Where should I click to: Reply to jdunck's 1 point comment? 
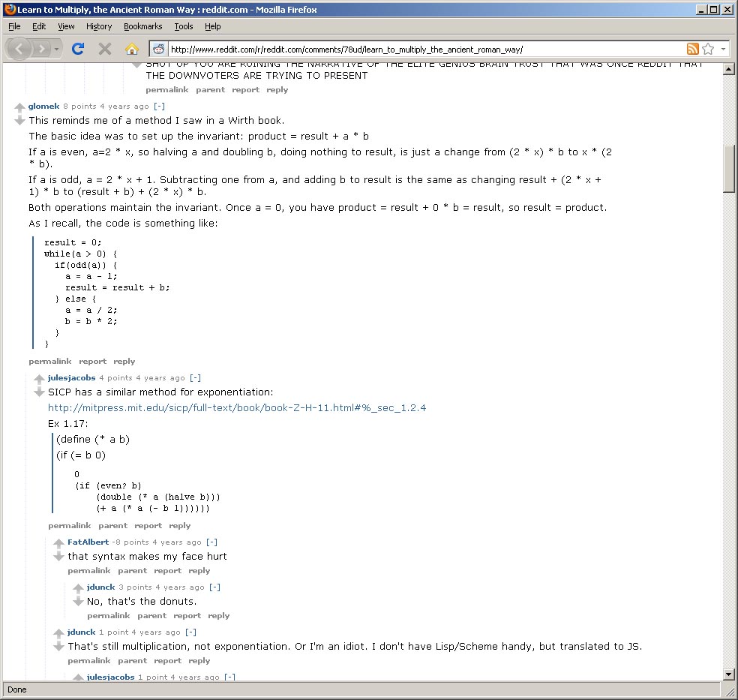[x=199, y=661]
